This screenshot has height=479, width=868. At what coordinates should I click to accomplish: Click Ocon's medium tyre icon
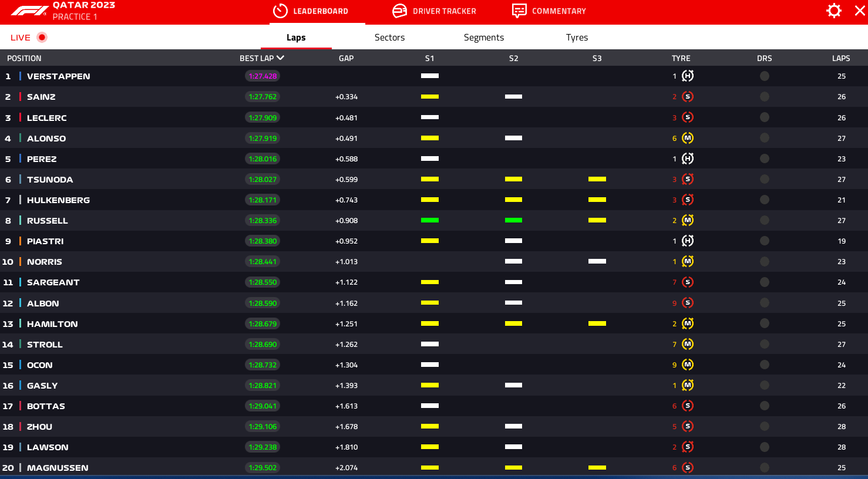point(688,365)
